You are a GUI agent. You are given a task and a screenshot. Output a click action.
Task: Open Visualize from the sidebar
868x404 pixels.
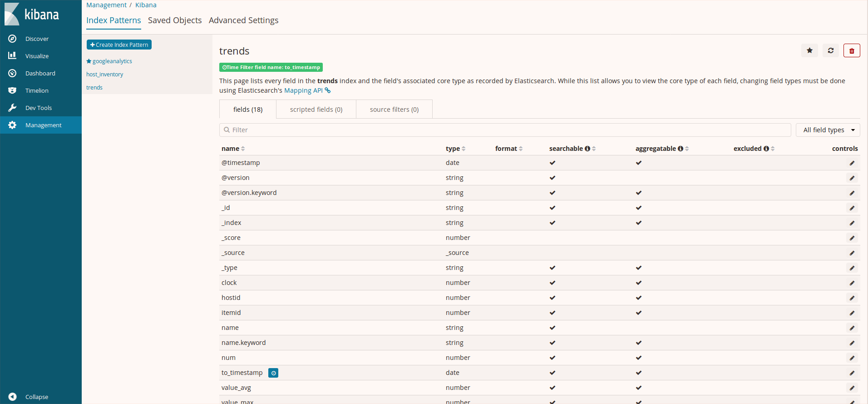pos(41,56)
